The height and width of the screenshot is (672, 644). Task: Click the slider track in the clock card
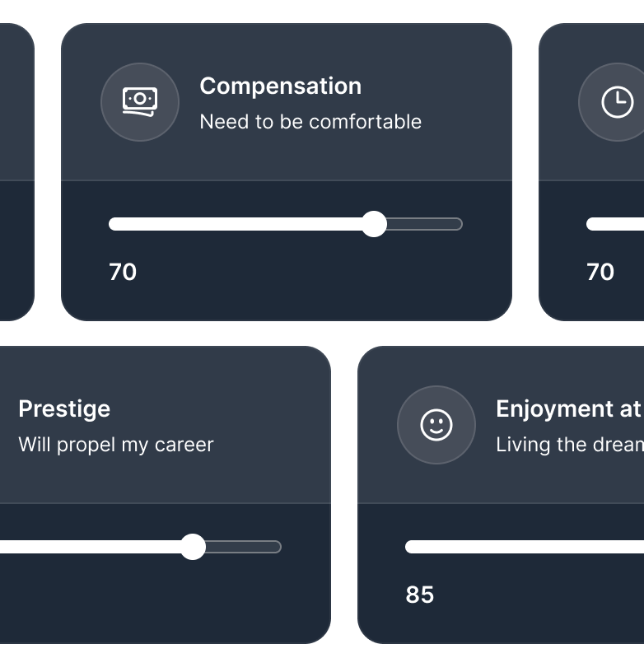[x=616, y=224]
